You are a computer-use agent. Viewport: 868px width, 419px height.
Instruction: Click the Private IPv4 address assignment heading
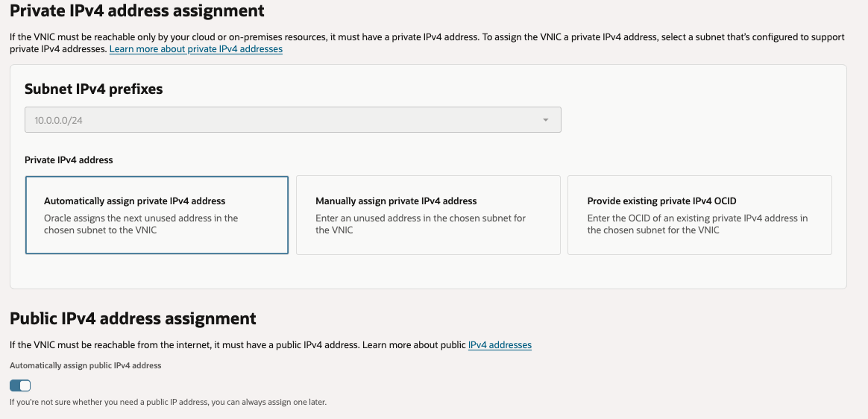(x=137, y=10)
